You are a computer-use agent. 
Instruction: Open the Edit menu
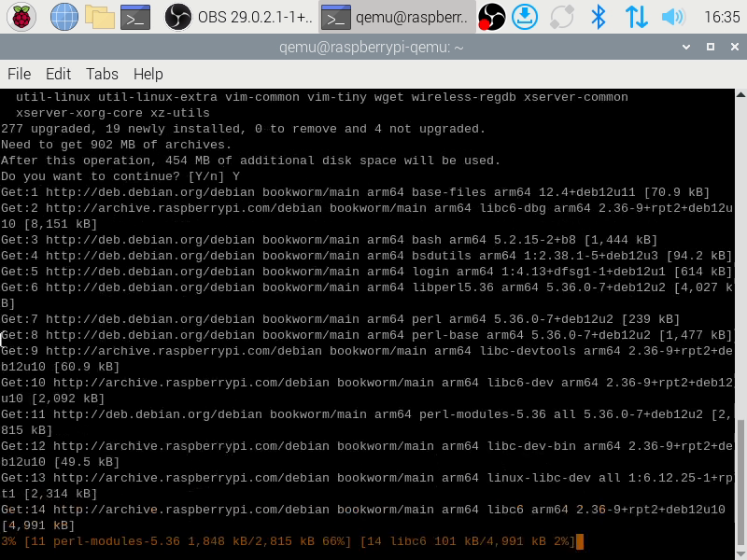(58, 74)
